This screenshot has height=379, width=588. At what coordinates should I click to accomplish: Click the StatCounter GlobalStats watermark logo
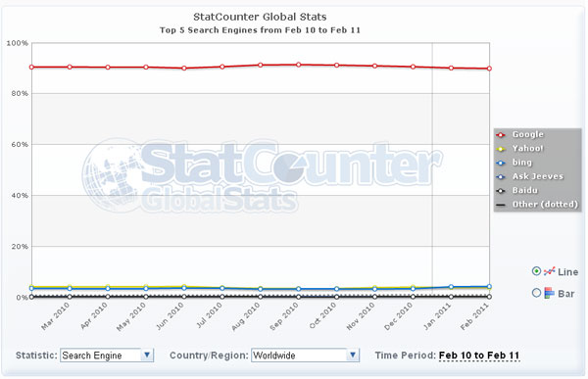coord(263,176)
